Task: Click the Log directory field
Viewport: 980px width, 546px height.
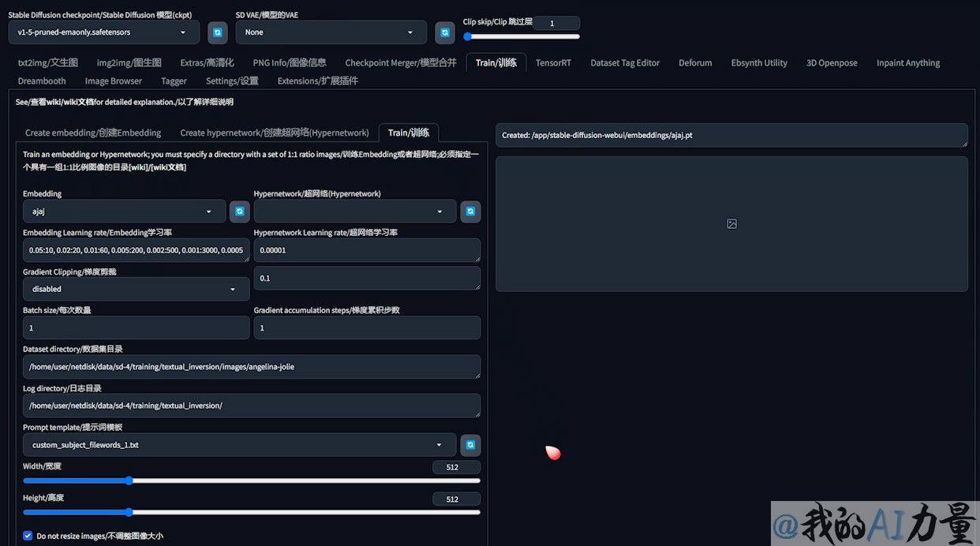Action: coord(252,406)
